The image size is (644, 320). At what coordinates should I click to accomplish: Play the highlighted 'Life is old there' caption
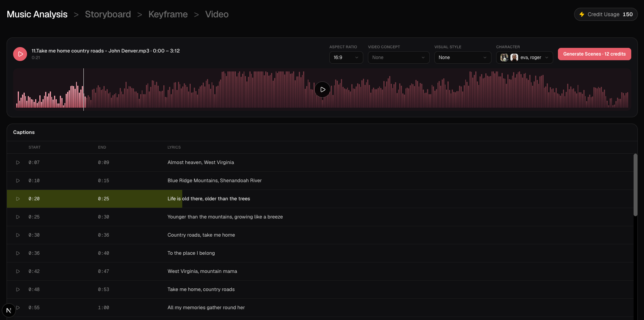click(x=18, y=199)
